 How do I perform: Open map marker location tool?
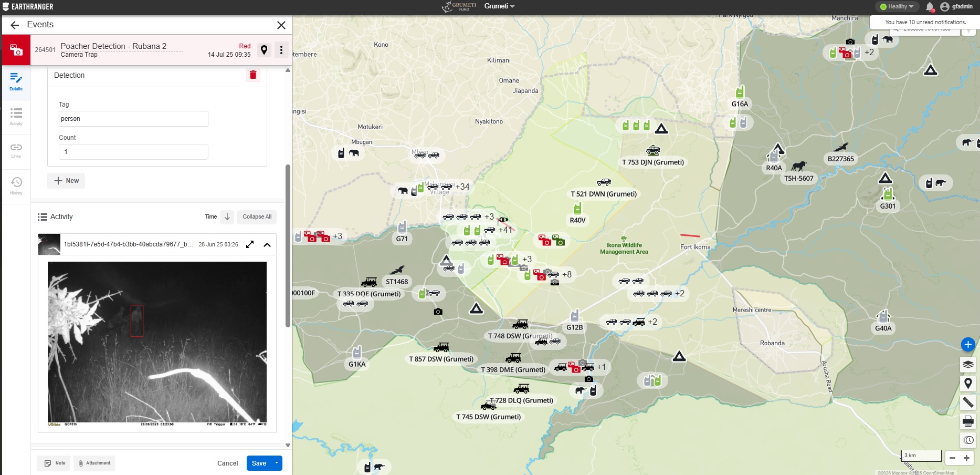click(x=968, y=383)
